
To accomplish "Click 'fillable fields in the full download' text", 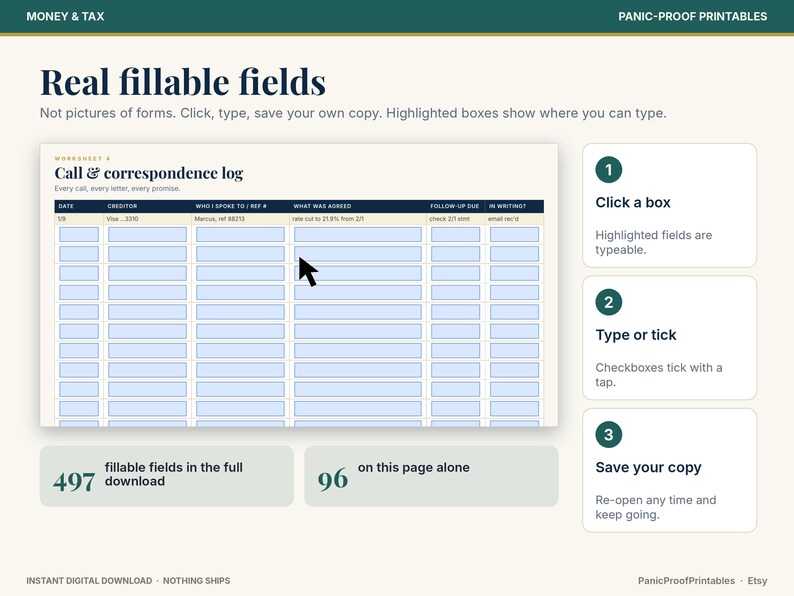I will click(174, 474).
